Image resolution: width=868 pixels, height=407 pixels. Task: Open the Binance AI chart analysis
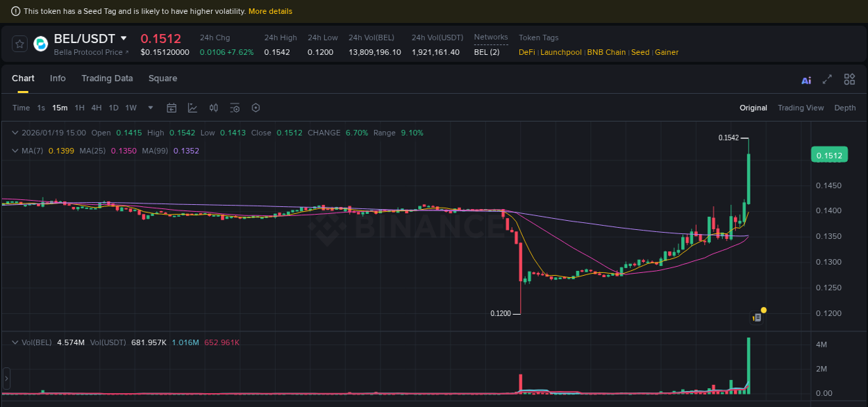(x=806, y=79)
